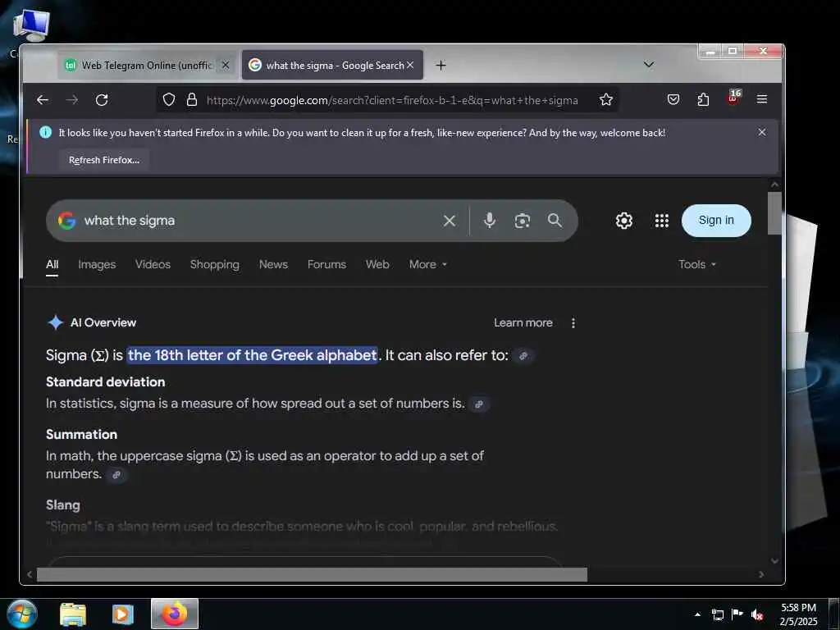Search by image with Google Lens icon
The width and height of the screenshot is (840, 630).
[523, 221]
